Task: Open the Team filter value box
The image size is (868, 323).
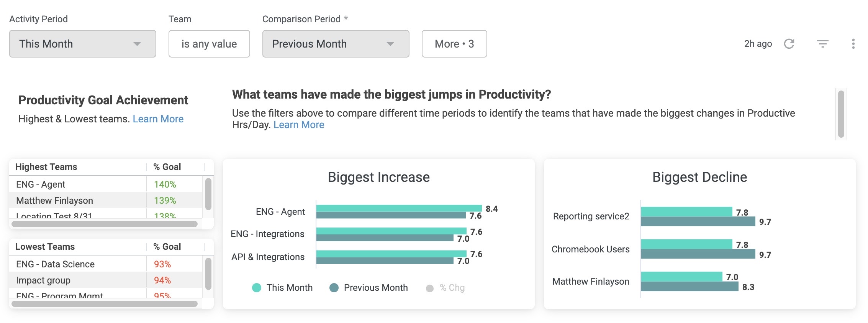Action: point(209,44)
